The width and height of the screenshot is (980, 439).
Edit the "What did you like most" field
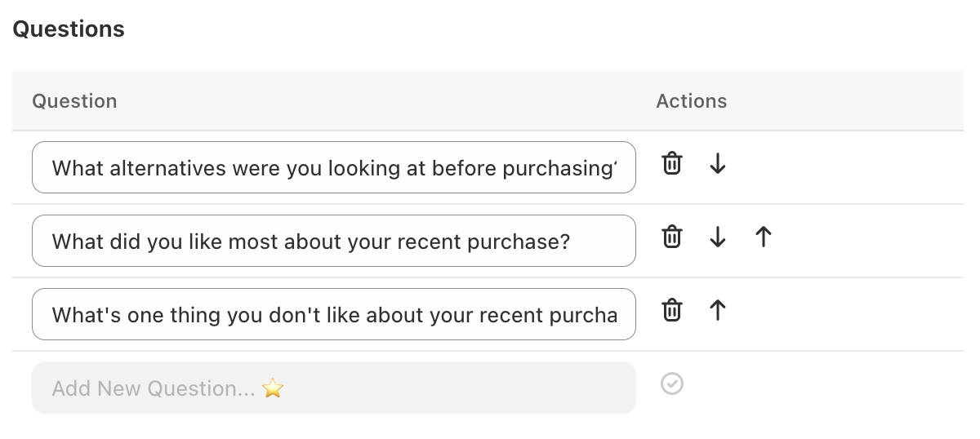coord(333,242)
